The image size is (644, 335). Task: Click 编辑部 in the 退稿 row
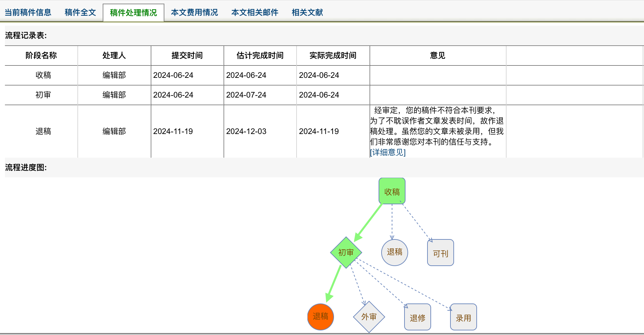(114, 131)
